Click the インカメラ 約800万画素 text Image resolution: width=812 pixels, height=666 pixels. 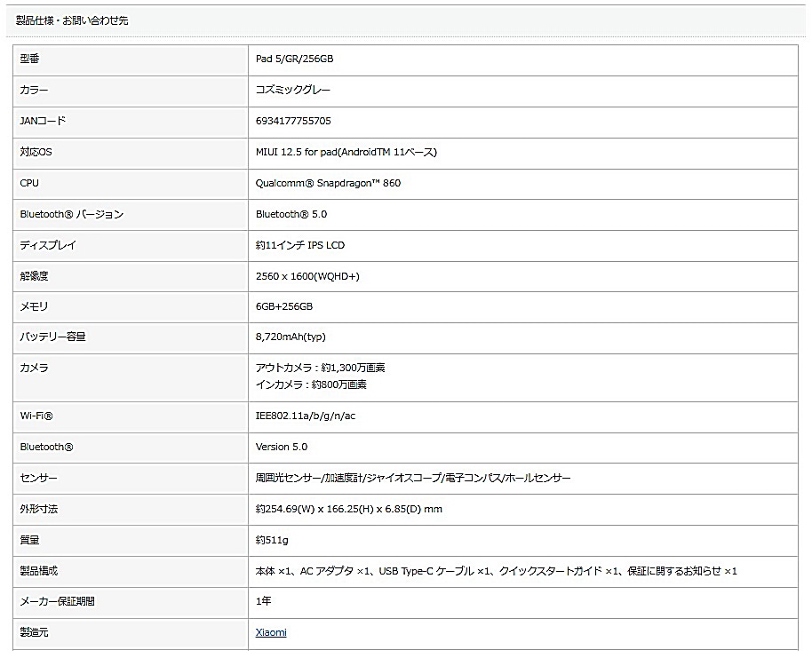311,385
